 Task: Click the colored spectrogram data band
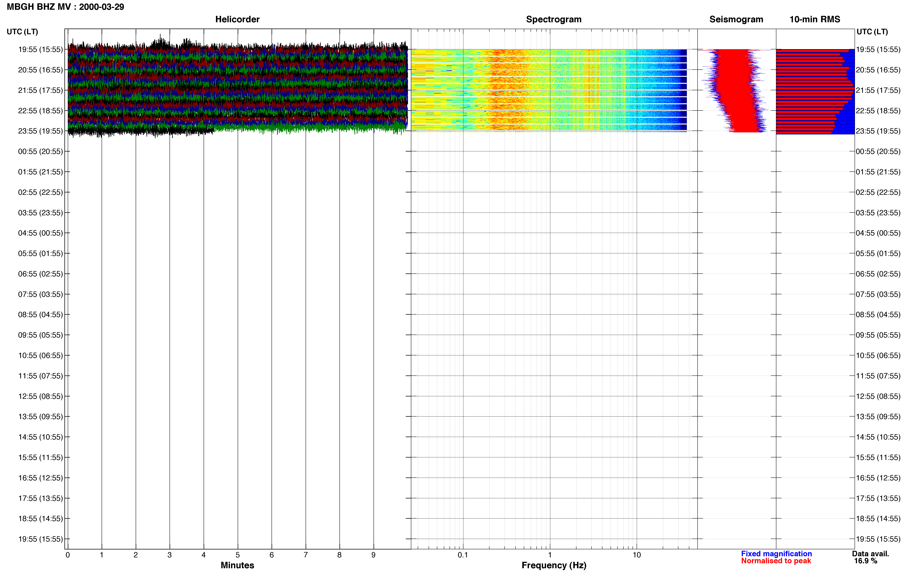(x=549, y=90)
